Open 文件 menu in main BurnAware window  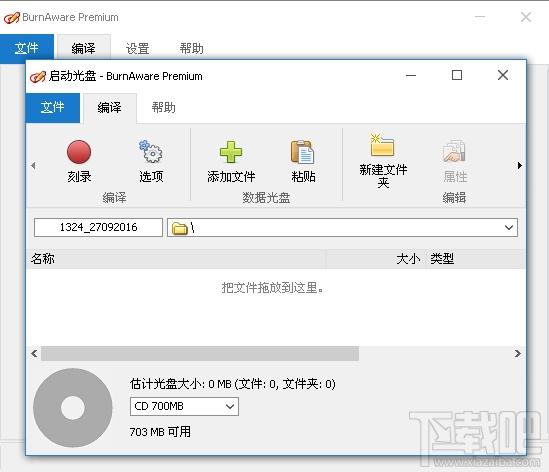pyautogui.click(x=27, y=48)
